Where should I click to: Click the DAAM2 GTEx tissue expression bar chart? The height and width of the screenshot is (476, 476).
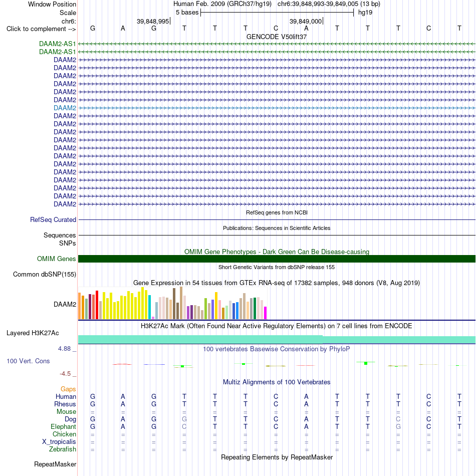point(172,303)
